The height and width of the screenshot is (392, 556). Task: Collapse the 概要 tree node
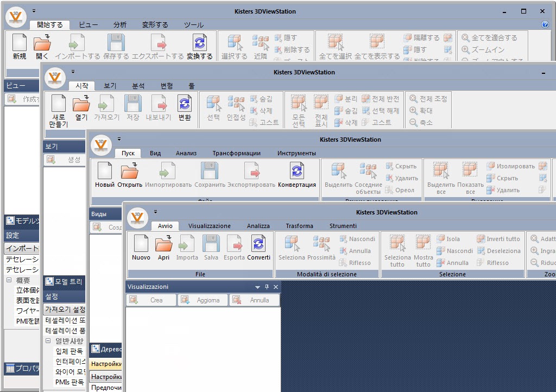pyautogui.click(x=9, y=280)
